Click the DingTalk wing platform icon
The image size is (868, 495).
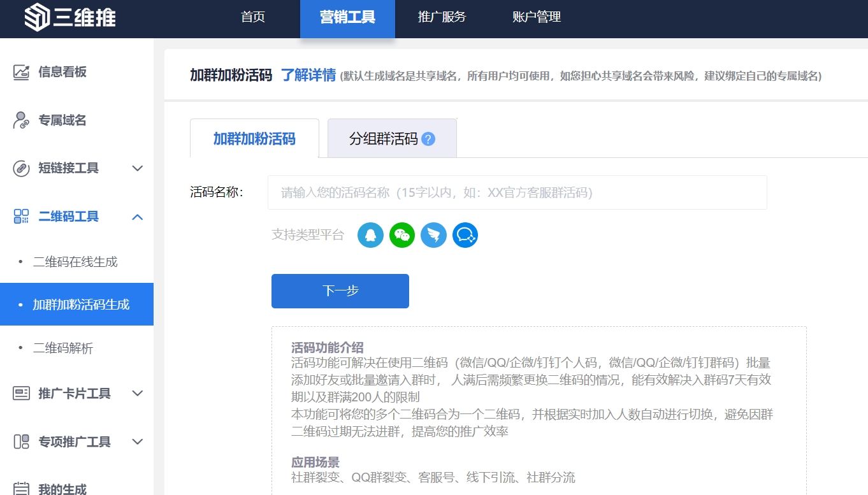coord(433,235)
